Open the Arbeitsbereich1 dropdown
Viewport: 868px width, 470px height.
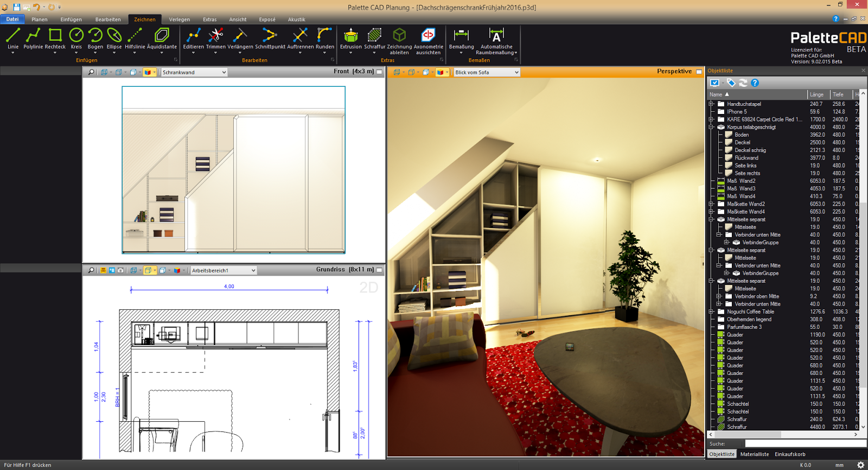click(x=223, y=270)
